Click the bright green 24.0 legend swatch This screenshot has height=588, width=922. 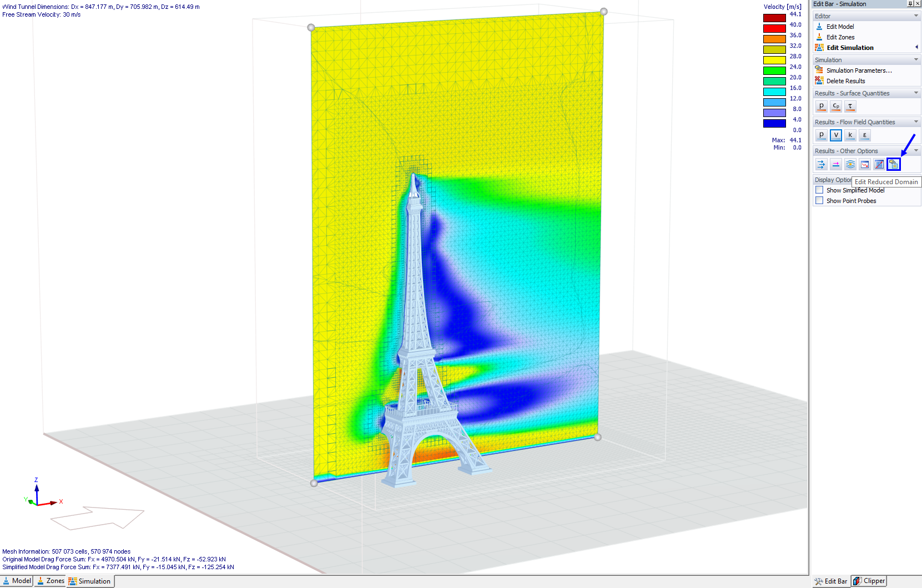(774, 70)
